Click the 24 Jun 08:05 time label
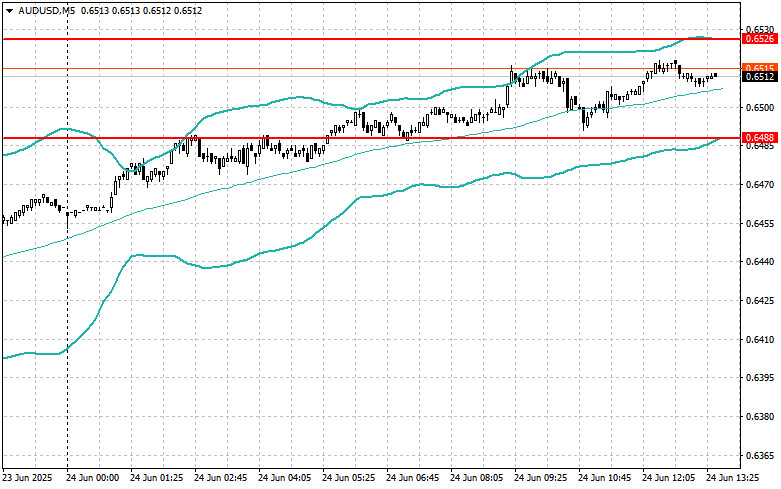This screenshot has height=489, width=781. pos(477,478)
